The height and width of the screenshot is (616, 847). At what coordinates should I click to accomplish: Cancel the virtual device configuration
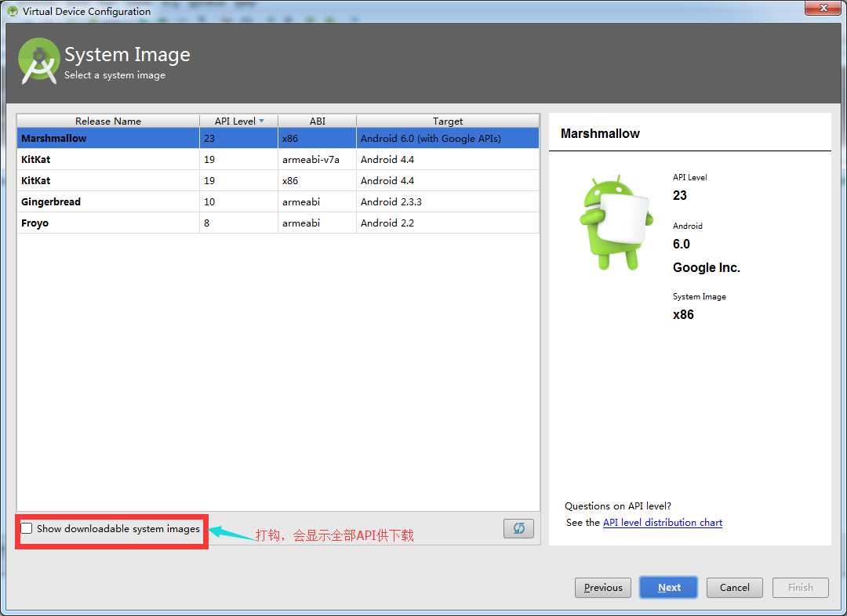pos(734,587)
